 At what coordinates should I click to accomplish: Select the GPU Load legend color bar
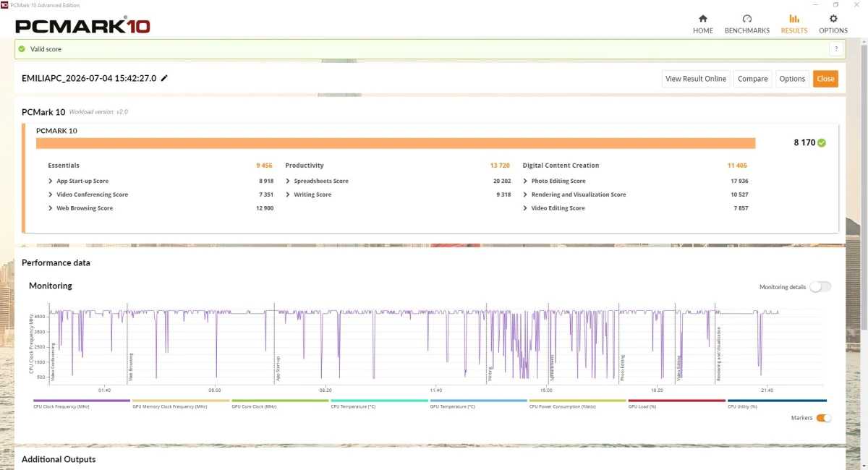click(x=676, y=401)
